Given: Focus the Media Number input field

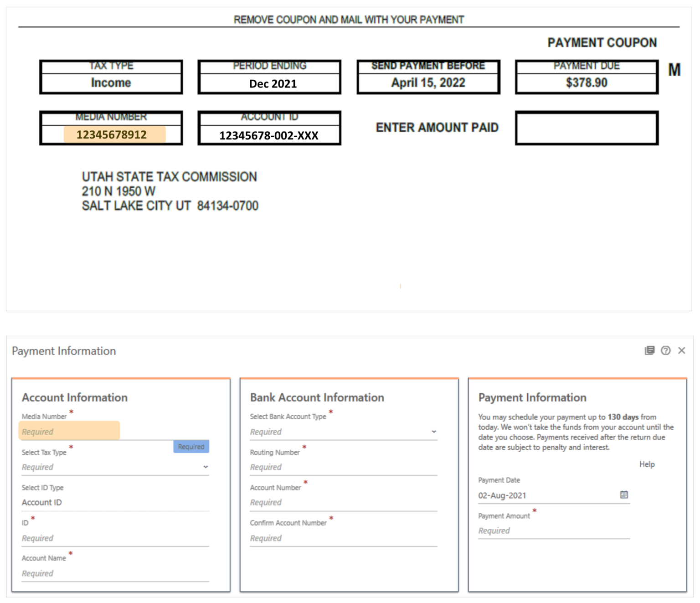Looking at the screenshot, I should click(x=69, y=432).
